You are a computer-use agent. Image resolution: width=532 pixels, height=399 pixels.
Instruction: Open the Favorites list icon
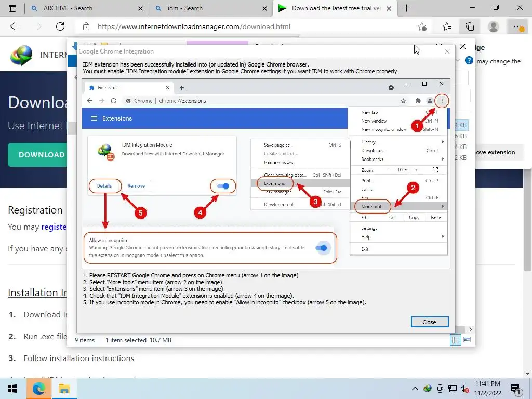pos(447,26)
